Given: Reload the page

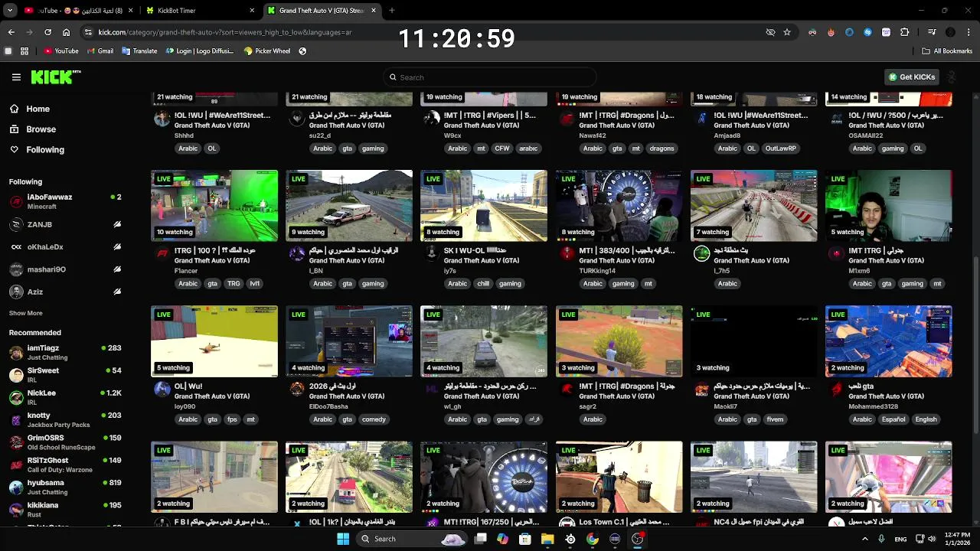Looking at the screenshot, I should (x=47, y=32).
